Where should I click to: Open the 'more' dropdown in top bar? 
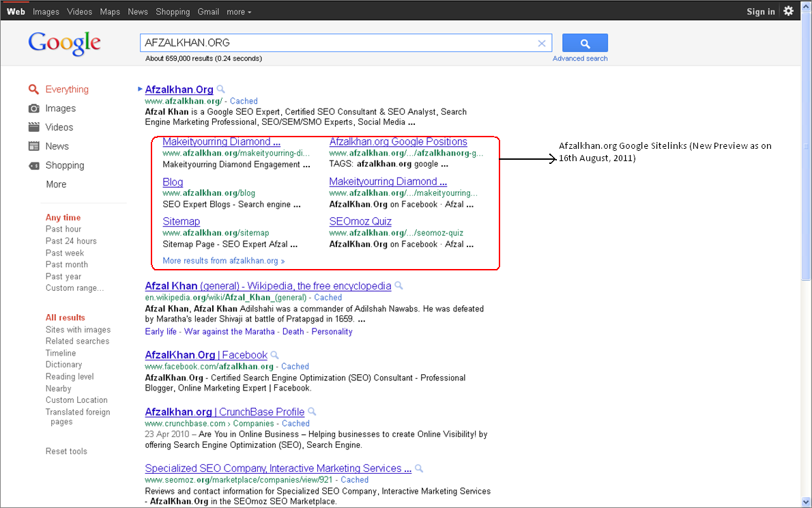239,12
